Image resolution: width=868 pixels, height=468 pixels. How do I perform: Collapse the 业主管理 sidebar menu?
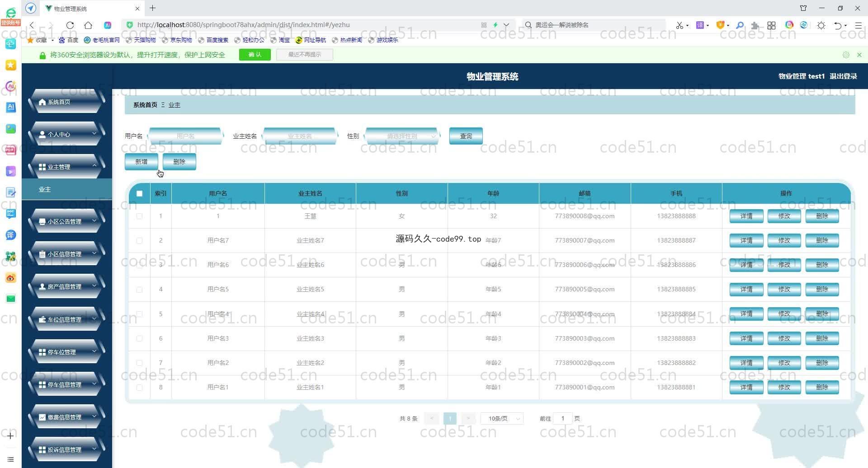point(67,167)
